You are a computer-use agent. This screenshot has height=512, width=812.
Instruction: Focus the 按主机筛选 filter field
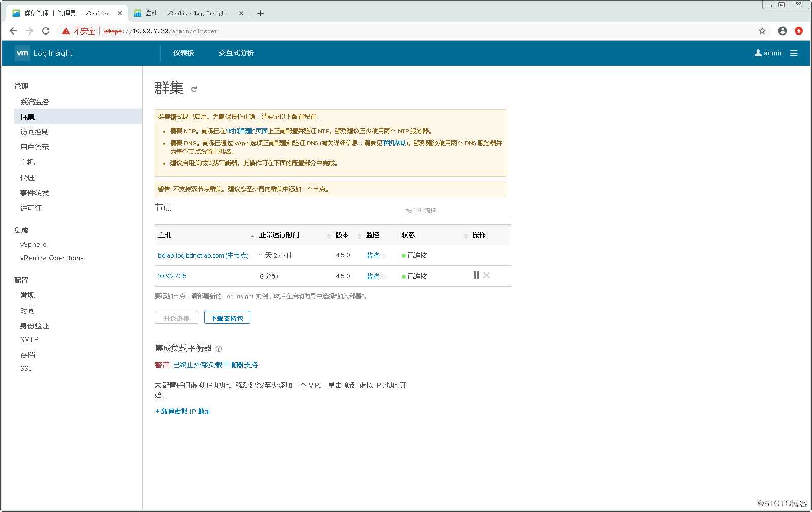[x=456, y=211]
